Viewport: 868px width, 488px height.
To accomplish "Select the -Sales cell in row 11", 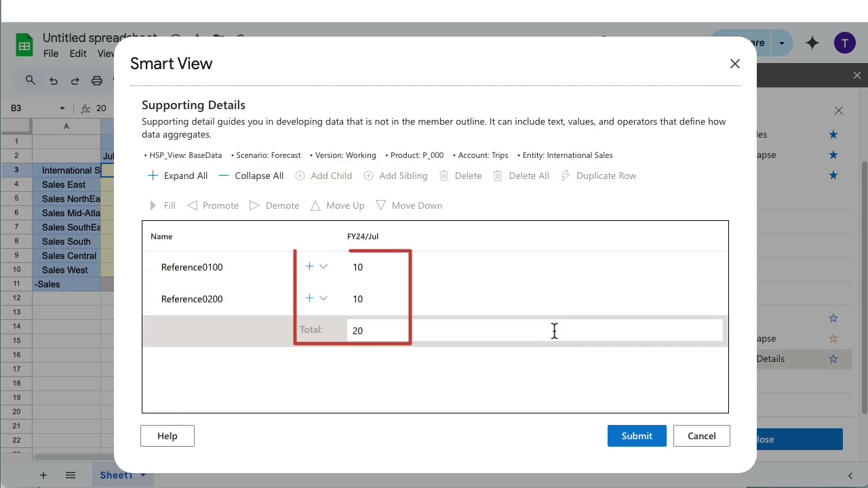I will click(66, 284).
